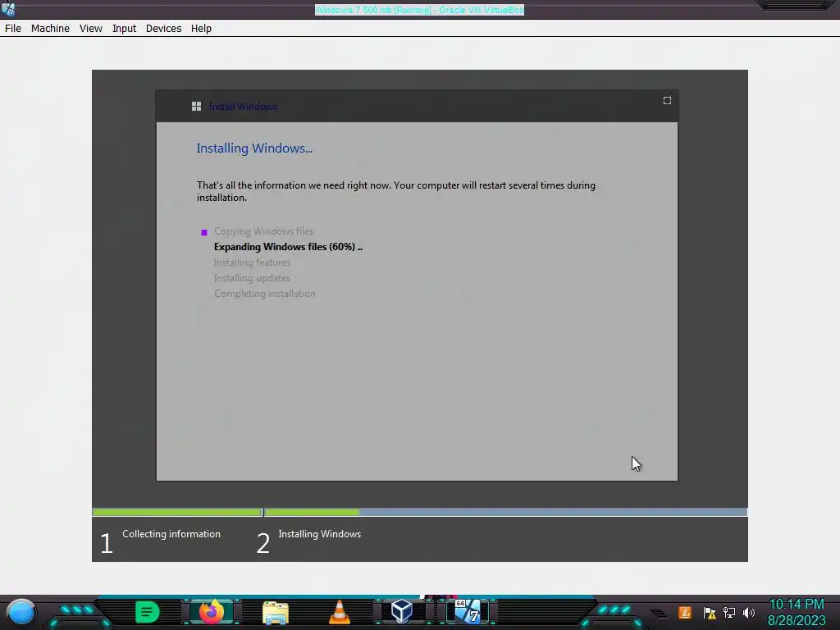Click the 'Installing Windows...' heading
The width and height of the screenshot is (840, 630).
[254, 148]
